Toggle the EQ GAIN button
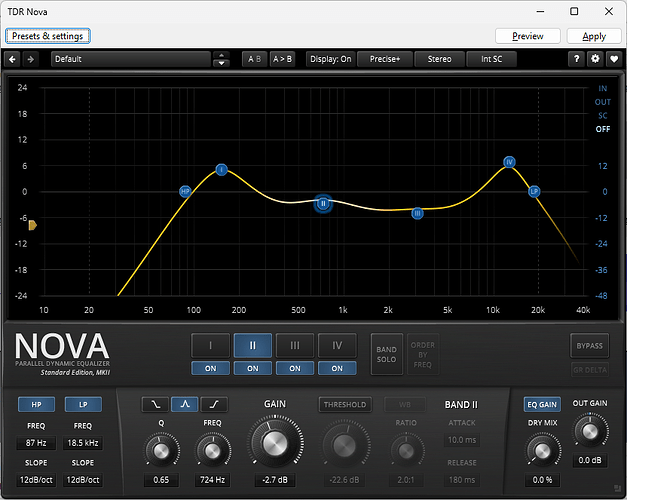 click(x=542, y=404)
